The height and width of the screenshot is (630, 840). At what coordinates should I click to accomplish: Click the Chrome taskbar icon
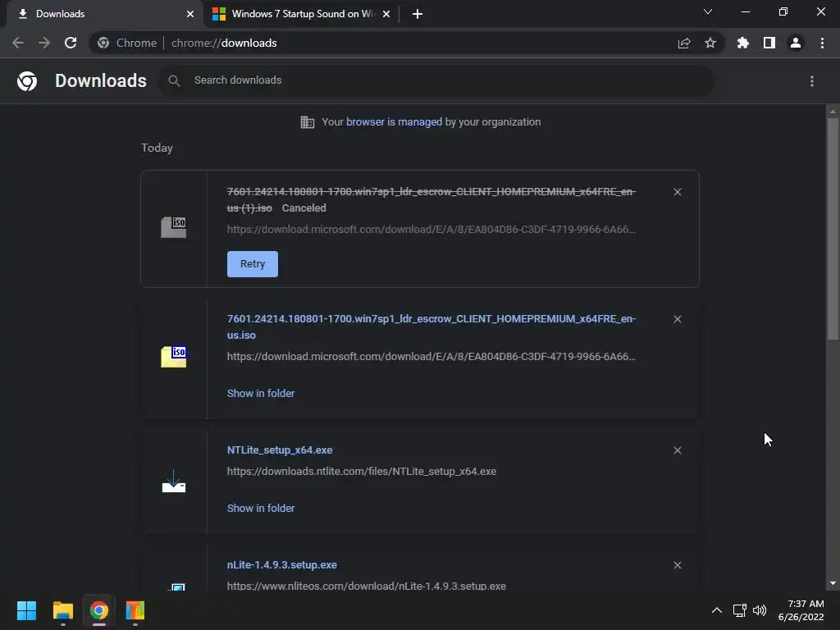pos(99,610)
